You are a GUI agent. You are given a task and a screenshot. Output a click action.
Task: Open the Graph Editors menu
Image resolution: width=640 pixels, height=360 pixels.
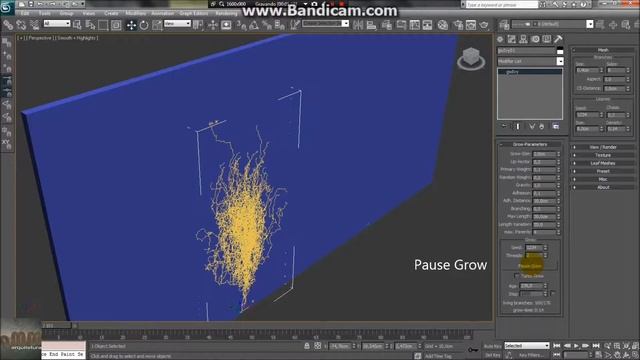click(193, 13)
